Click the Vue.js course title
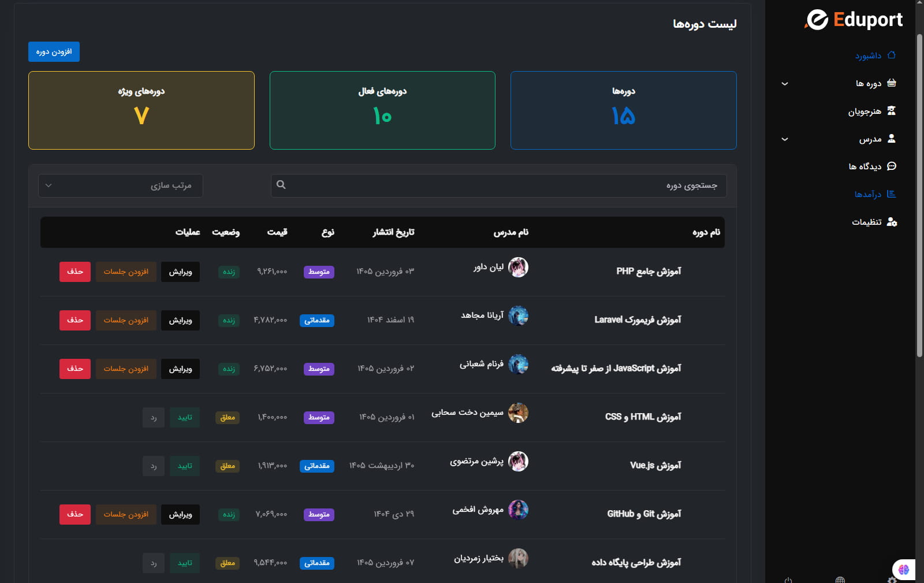 tap(655, 465)
